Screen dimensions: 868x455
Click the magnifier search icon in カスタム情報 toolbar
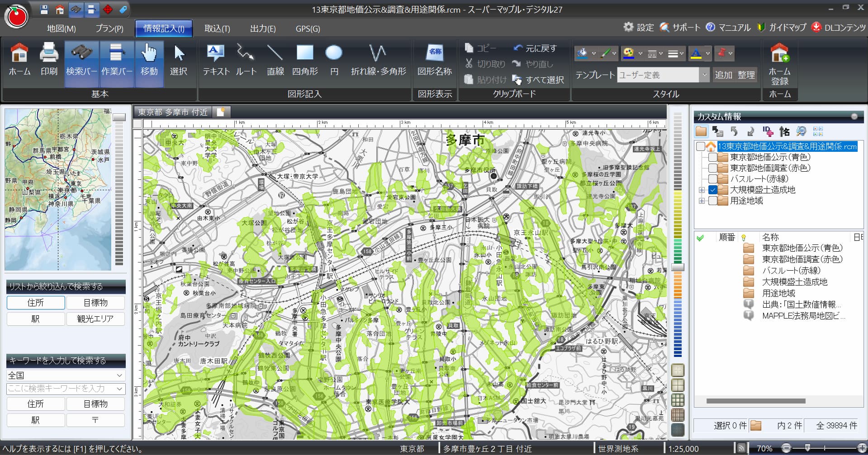[801, 131]
